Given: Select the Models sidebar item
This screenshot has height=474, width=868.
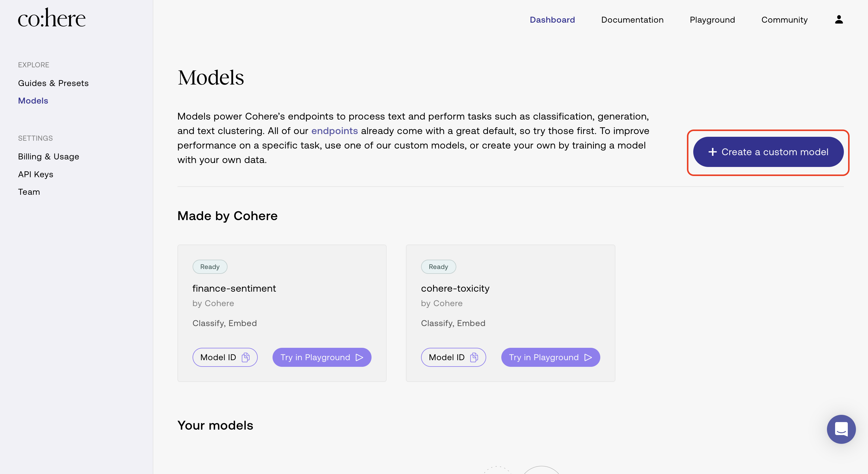Looking at the screenshot, I should click(33, 101).
